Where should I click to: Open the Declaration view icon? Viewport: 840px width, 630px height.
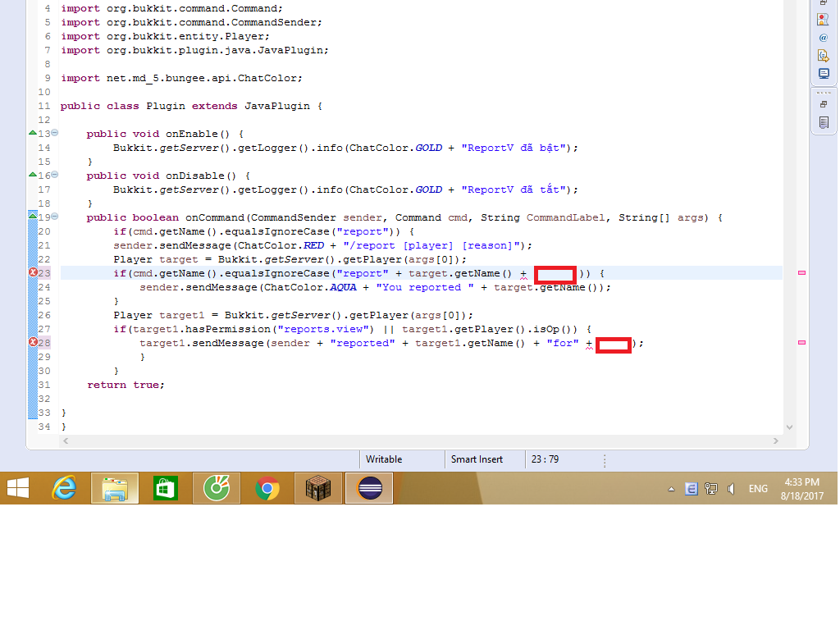tap(823, 55)
